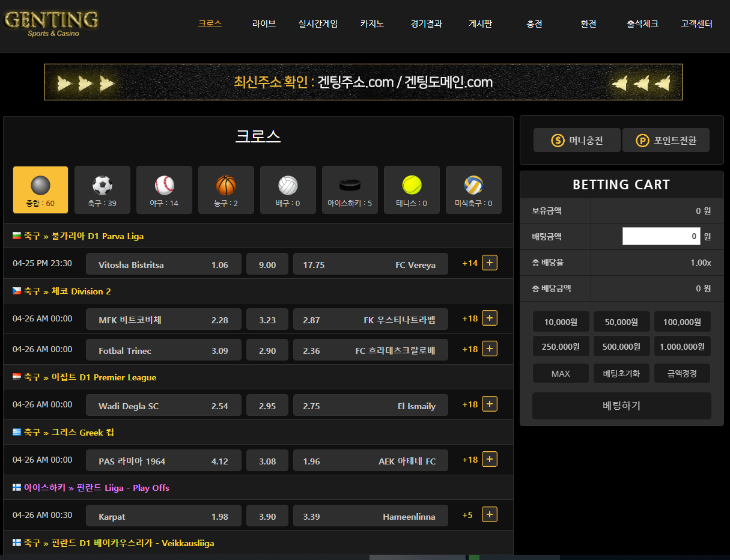
Task: Click inside the 베팅금액 input field
Action: pos(662,236)
